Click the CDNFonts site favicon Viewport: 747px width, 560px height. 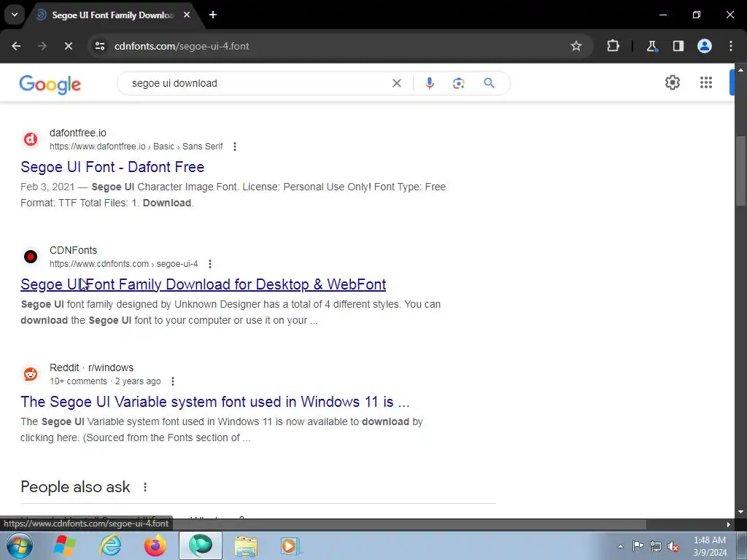point(31,257)
